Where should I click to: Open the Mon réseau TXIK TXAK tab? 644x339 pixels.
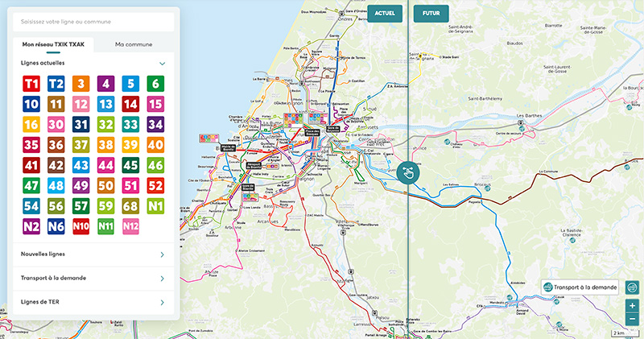[54, 44]
